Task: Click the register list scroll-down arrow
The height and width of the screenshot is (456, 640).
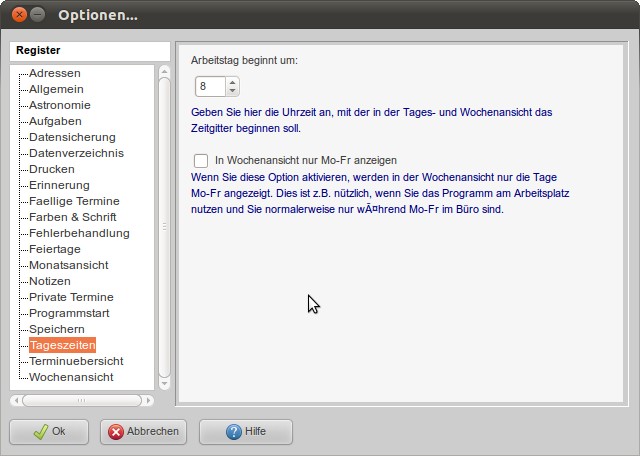Action: (164, 383)
